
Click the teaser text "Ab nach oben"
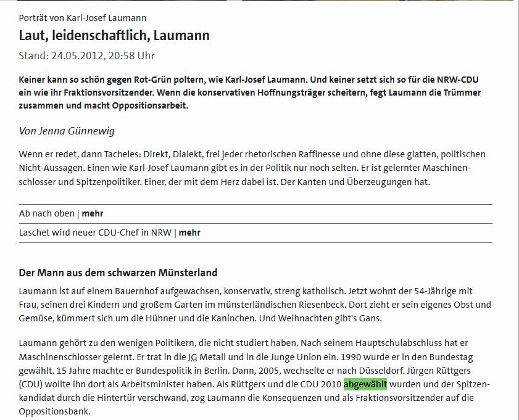pyautogui.click(x=47, y=213)
